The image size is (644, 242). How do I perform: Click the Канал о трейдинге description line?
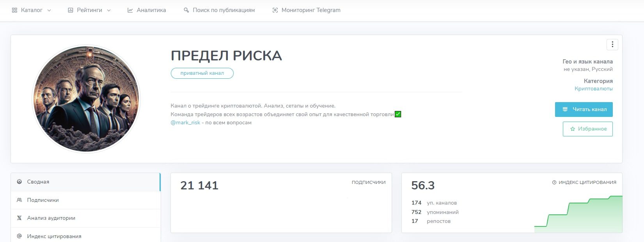253,106
